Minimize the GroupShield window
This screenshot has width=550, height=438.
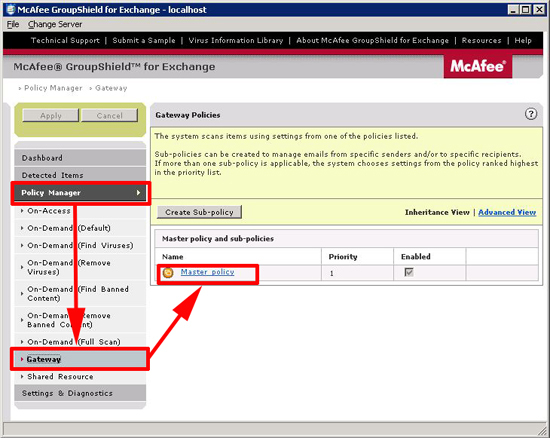pyautogui.click(x=513, y=9)
